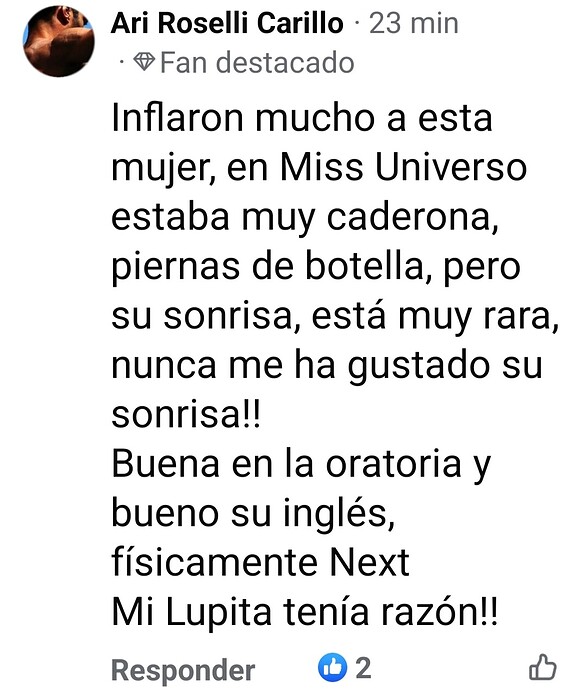The image size is (586, 700).
Task: Click the word oratoria in the comment
Action: pos(393,464)
